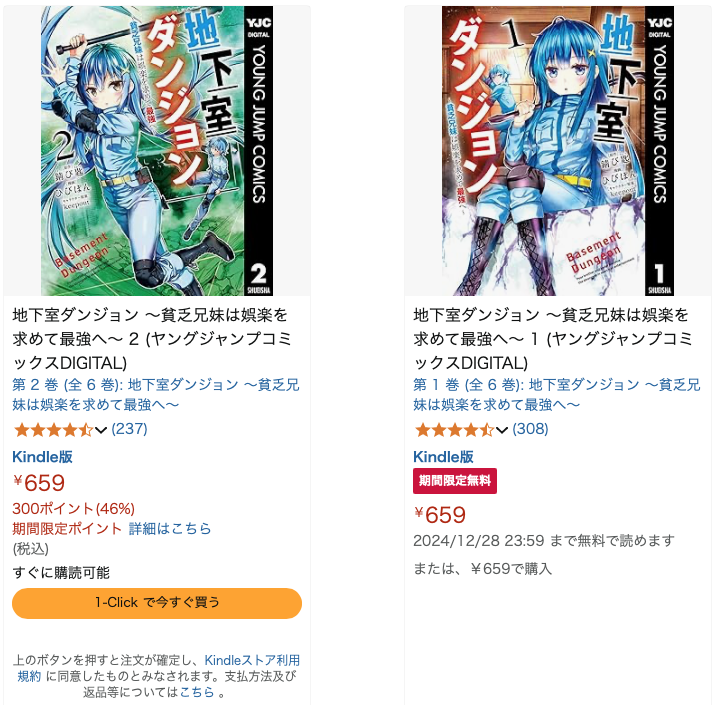Click the star rating icon for volume 1

pyautogui.click(x=454, y=429)
